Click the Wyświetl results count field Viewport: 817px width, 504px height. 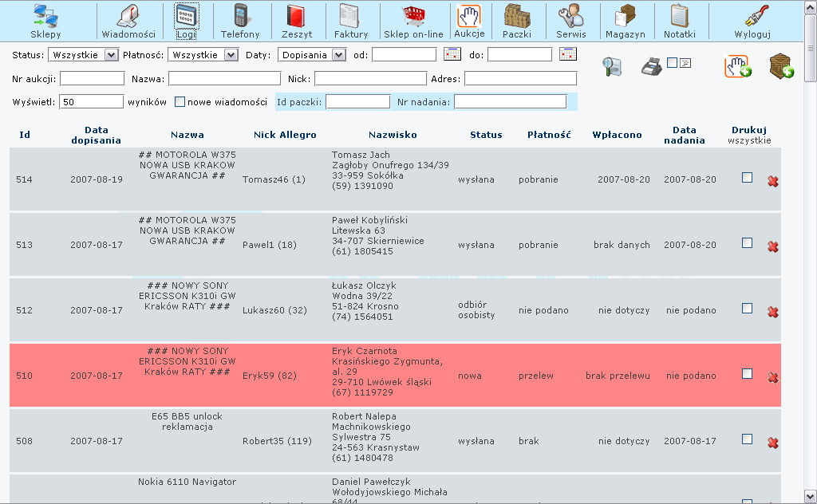pyautogui.click(x=91, y=101)
